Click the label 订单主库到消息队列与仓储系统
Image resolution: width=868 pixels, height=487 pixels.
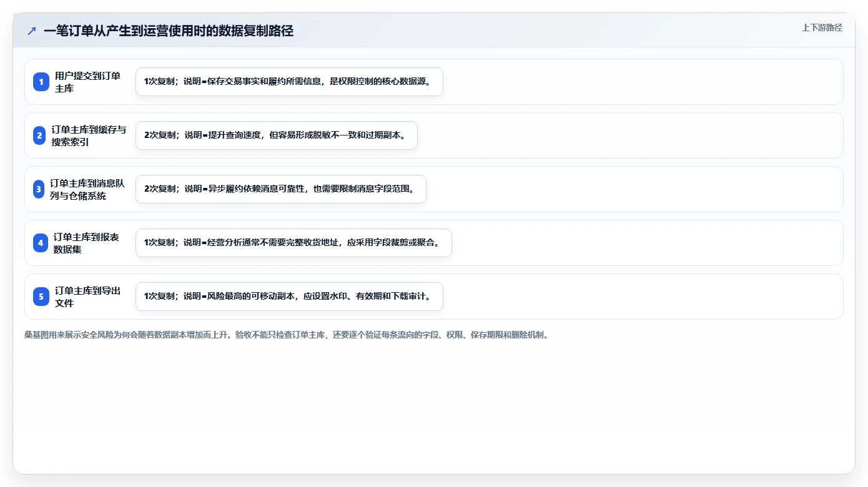(87, 189)
